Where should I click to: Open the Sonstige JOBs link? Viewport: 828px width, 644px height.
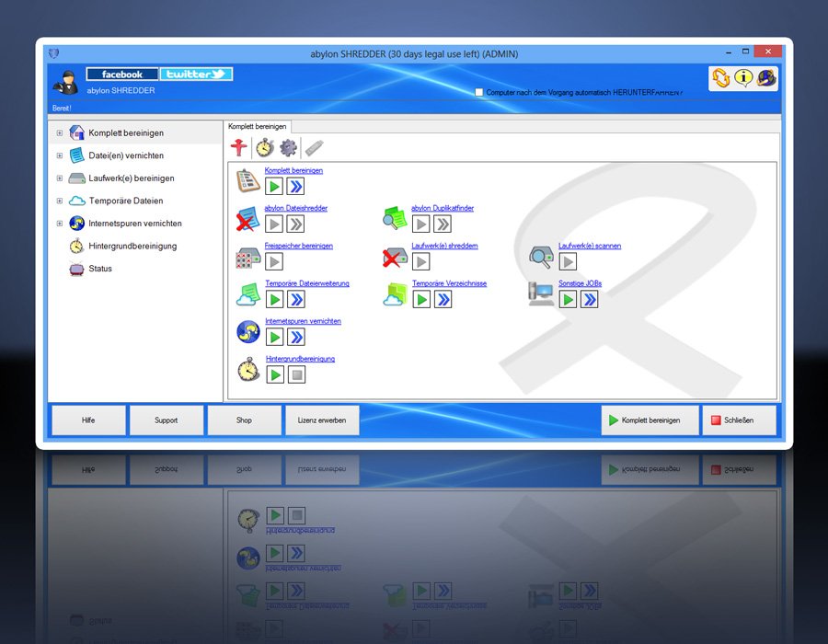581,283
